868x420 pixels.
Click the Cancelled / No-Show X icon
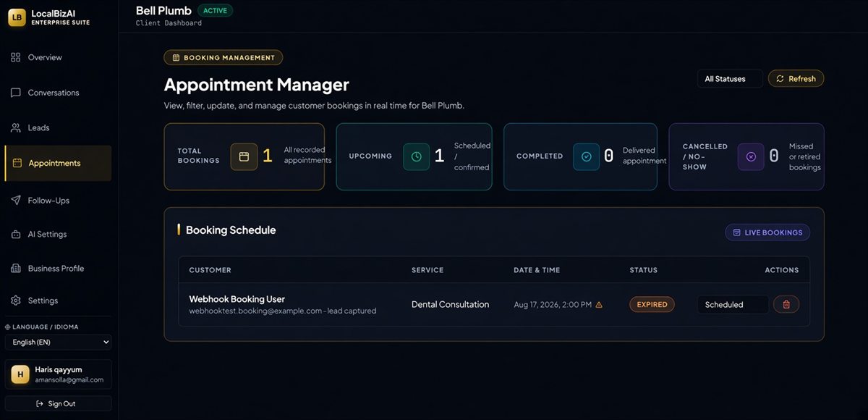751,156
